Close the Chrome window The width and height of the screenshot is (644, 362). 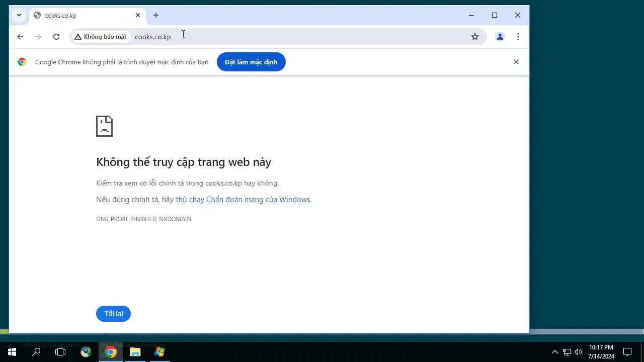point(518,15)
